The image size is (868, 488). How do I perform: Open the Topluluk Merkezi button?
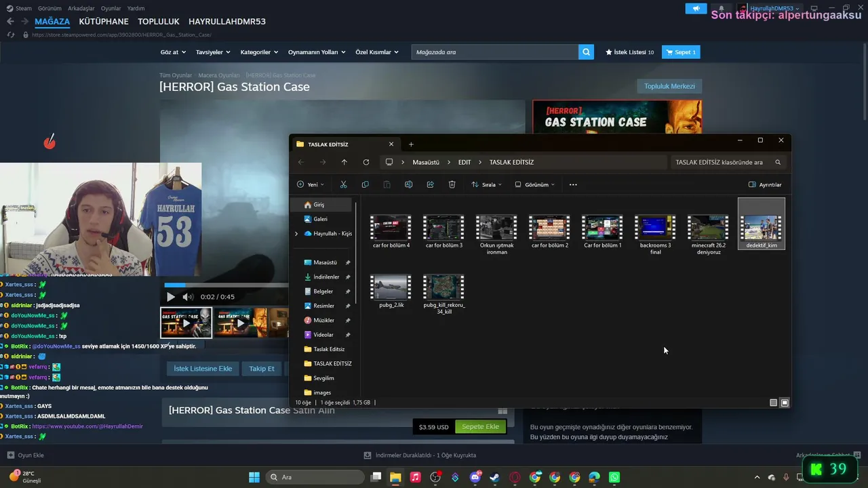point(669,86)
